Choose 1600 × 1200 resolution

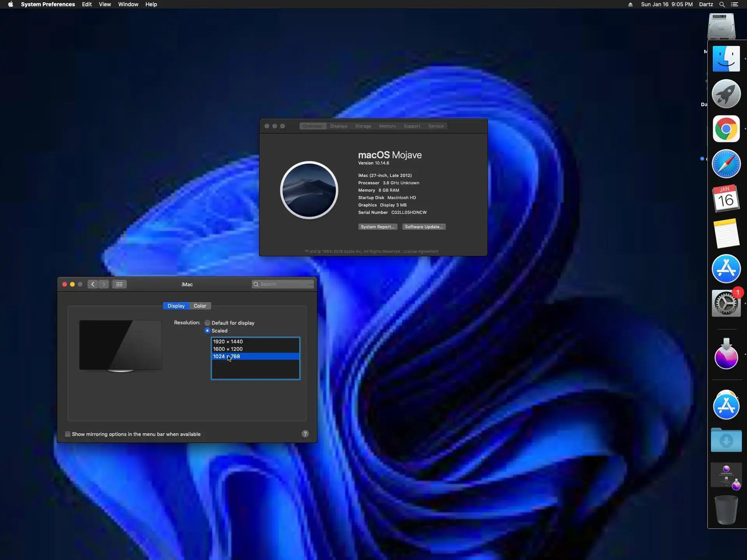point(228,349)
